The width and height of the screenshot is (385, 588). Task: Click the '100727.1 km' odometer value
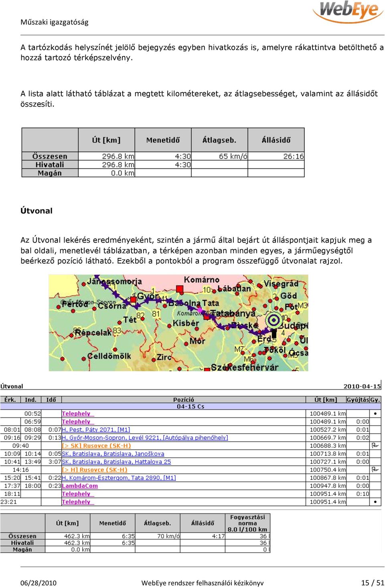click(x=328, y=461)
